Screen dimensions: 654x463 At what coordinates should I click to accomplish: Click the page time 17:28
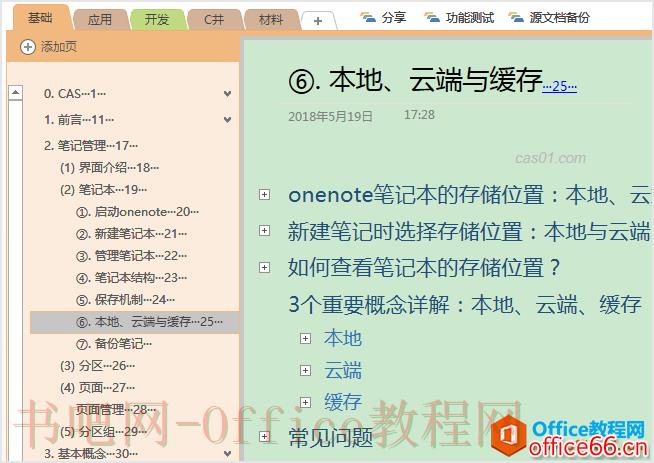pyautogui.click(x=419, y=115)
